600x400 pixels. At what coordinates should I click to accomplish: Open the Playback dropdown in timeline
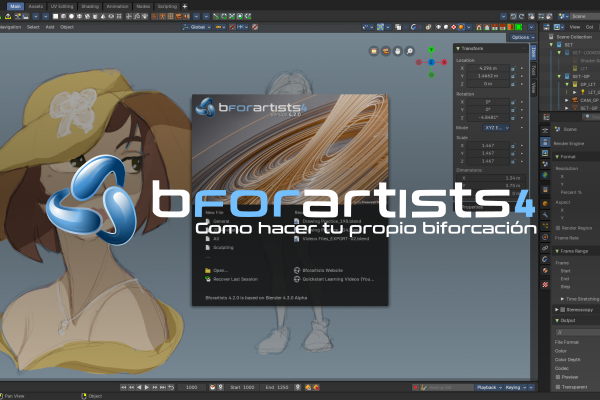point(489,387)
